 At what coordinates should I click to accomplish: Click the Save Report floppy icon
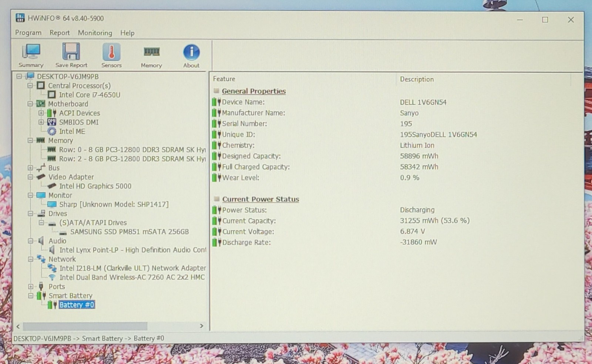pyautogui.click(x=71, y=51)
